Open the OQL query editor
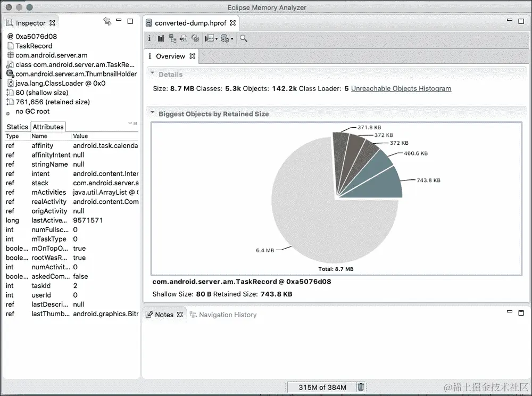 (184, 38)
